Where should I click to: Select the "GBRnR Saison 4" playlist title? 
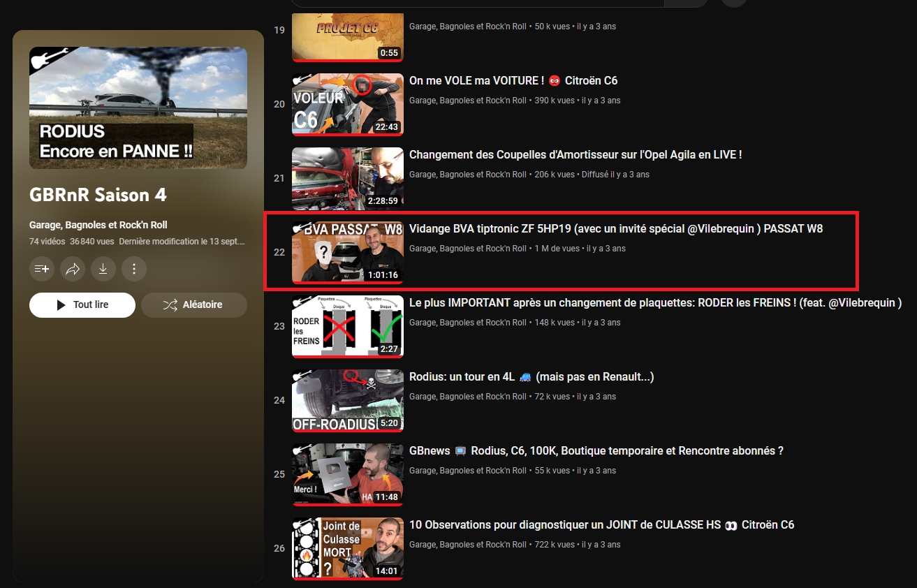tap(98, 195)
